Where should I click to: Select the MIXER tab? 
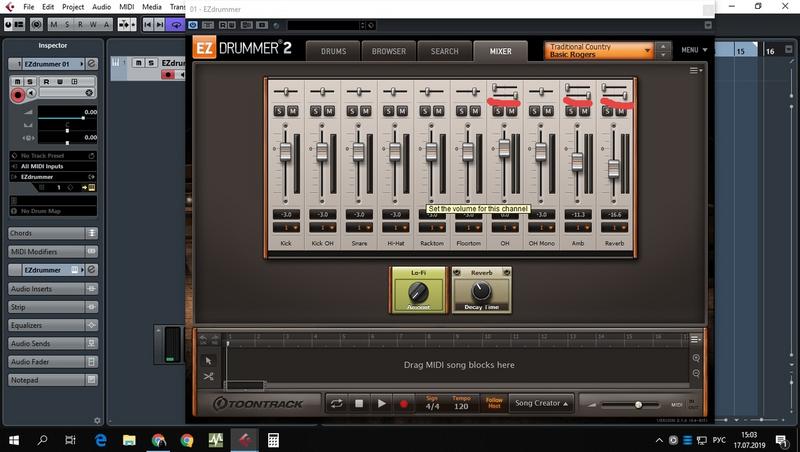click(501, 51)
